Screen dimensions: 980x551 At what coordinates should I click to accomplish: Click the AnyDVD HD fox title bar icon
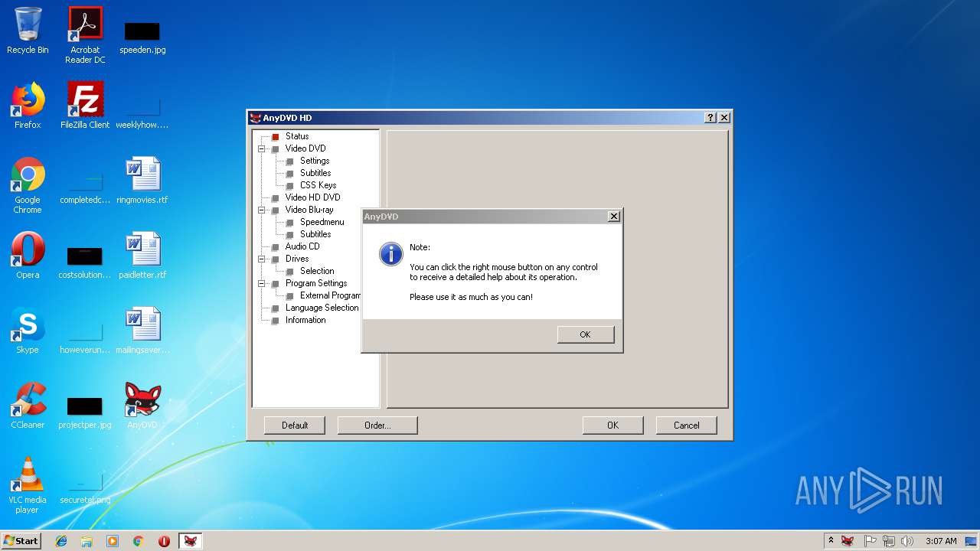[x=256, y=118]
